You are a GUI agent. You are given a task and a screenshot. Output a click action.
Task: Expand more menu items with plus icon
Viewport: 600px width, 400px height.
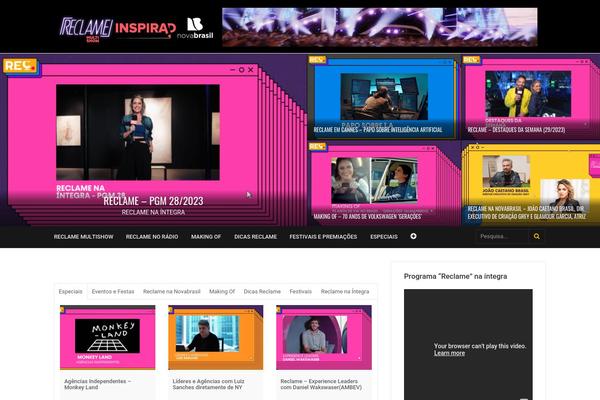pyautogui.click(x=413, y=236)
